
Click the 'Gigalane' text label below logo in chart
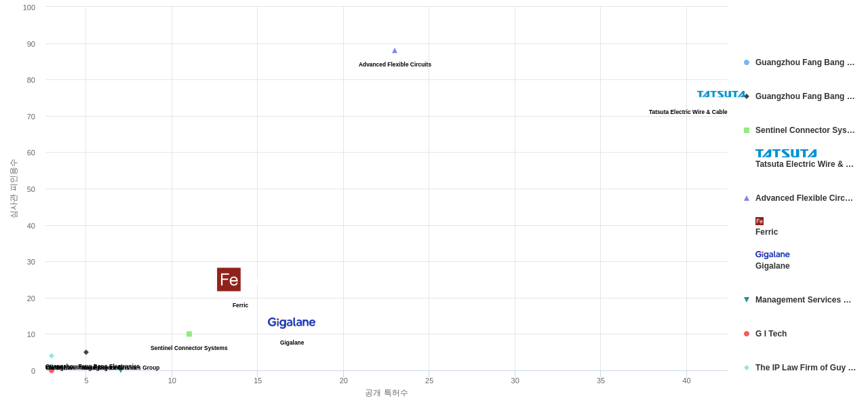click(292, 343)
